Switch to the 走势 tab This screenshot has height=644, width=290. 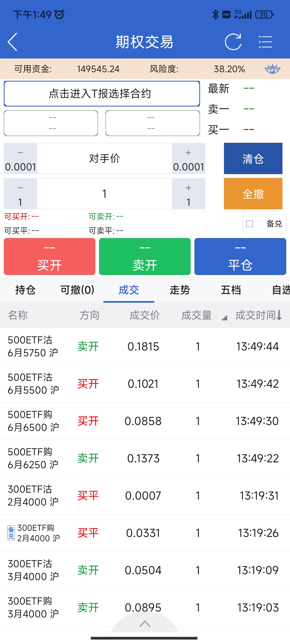click(180, 290)
